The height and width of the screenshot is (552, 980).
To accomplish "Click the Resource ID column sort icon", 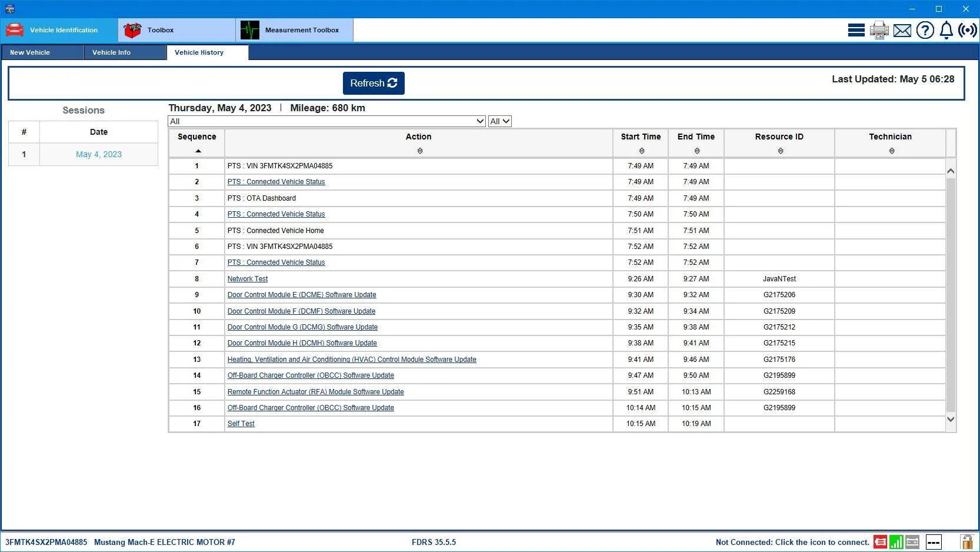I will 781,151.
